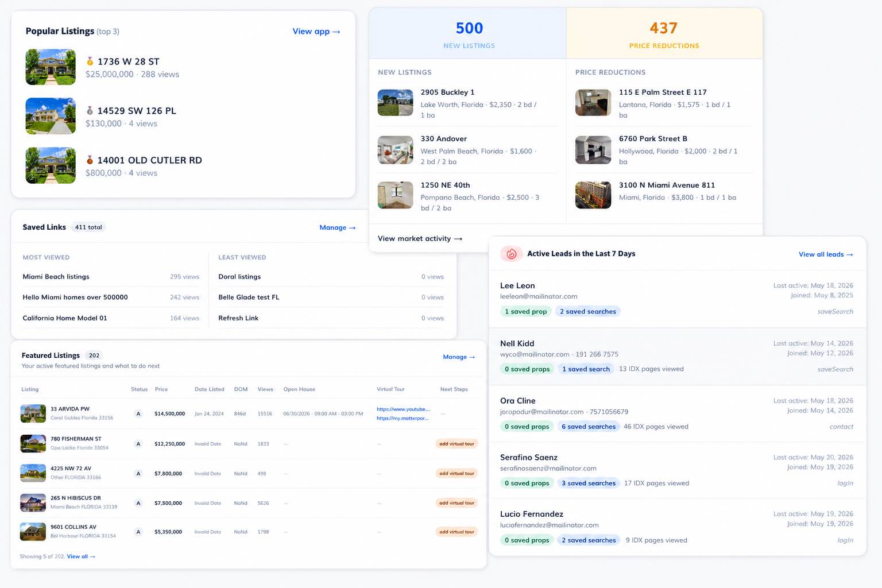Click Nell Kidd's 1 saved search tag
This screenshot has width=882, height=588.
pyautogui.click(x=586, y=369)
